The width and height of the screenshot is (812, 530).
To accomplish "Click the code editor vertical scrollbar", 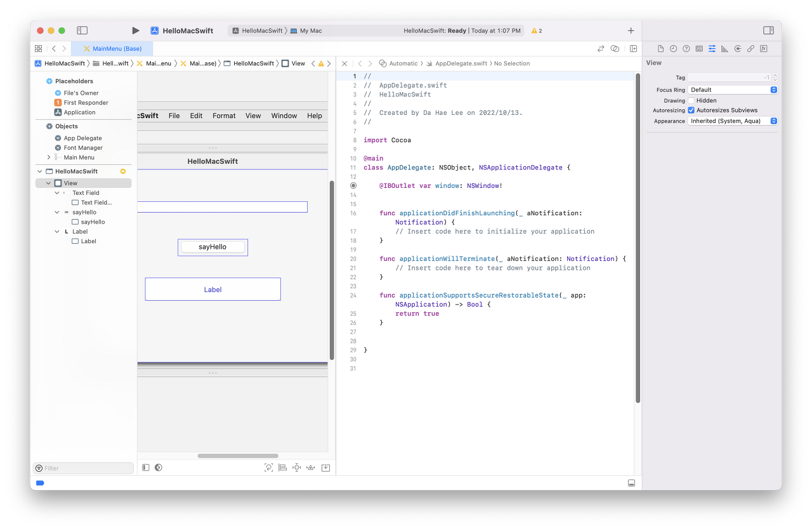I will click(638, 238).
